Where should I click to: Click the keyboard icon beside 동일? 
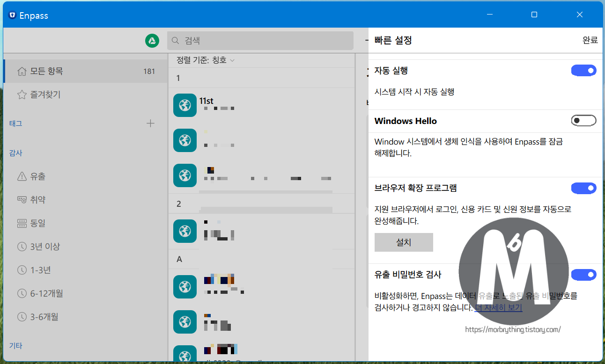tap(22, 223)
